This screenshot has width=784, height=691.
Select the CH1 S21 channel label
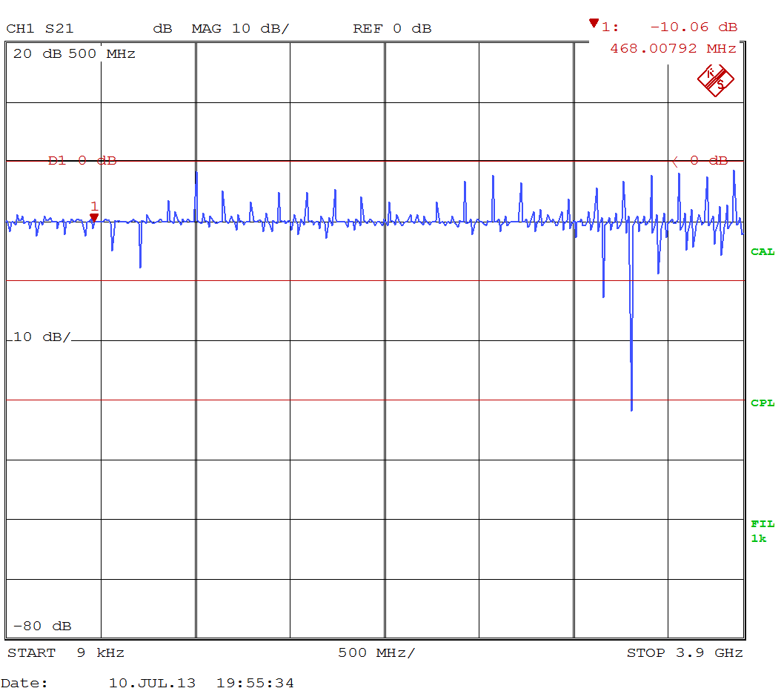[x=40, y=29]
